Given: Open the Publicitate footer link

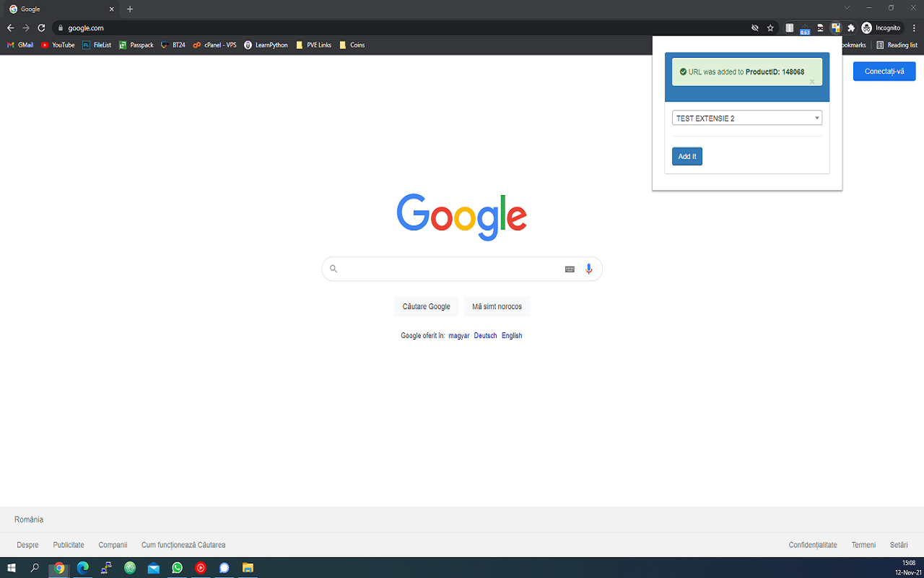Looking at the screenshot, I should point(69,545).
